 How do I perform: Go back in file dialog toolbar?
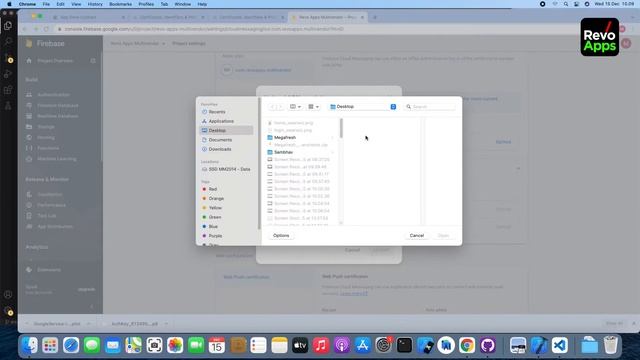tap(272, 107)
